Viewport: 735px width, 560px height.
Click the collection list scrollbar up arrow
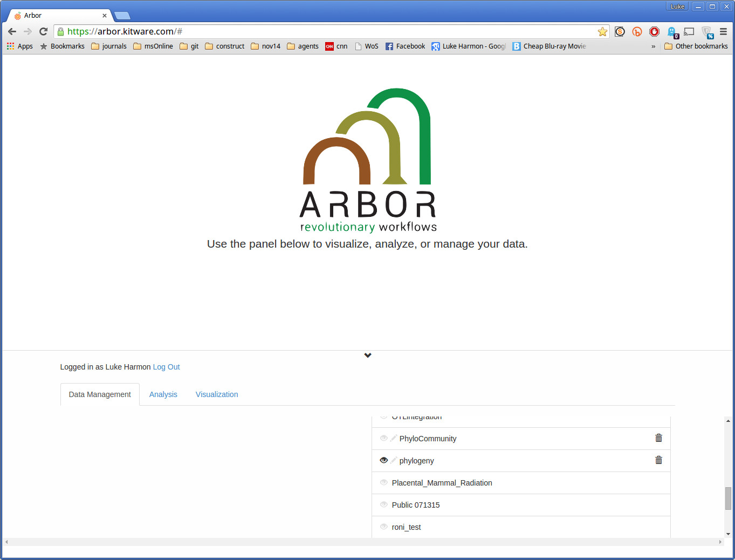(728, 421)
